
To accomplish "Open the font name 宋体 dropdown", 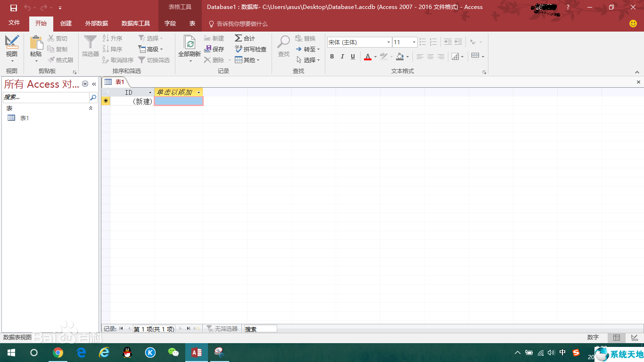I will tap(388, 42).
